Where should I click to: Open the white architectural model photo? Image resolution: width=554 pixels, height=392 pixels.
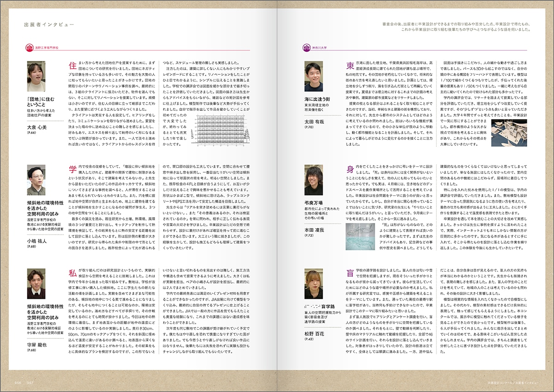(x=509, y=133)
